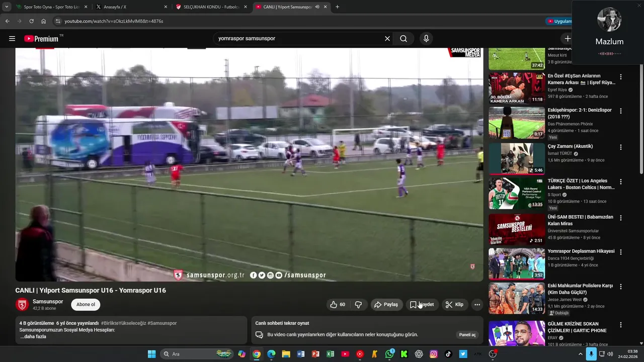
Task: Run search with magnifier button
Action: (x=404, y=39)
